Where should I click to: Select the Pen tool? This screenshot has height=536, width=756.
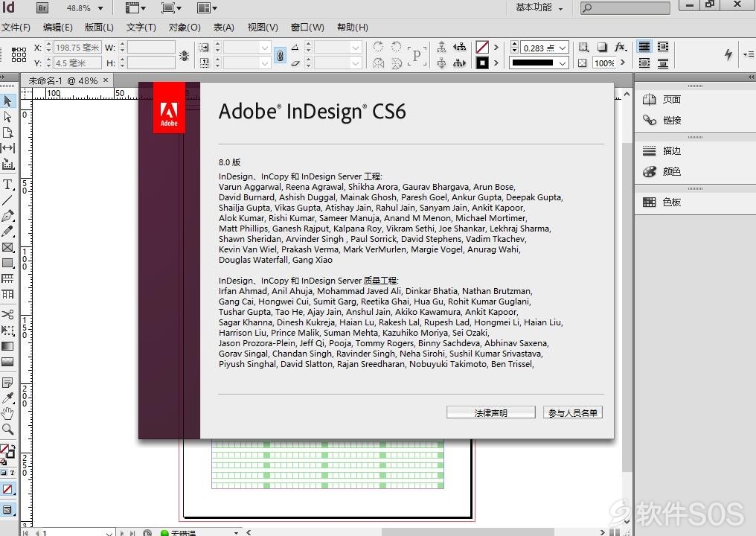click(x=7, y=216)
